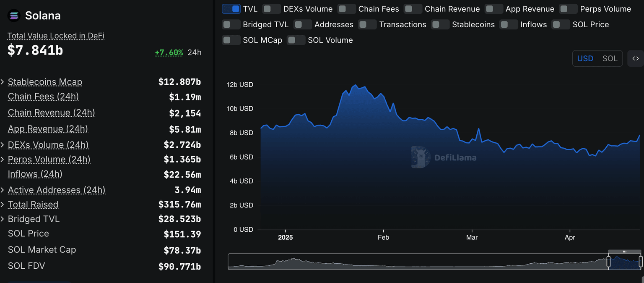644x283 pixels.
Task: Disable the TVL chart toggle
Action: point(231,9)
